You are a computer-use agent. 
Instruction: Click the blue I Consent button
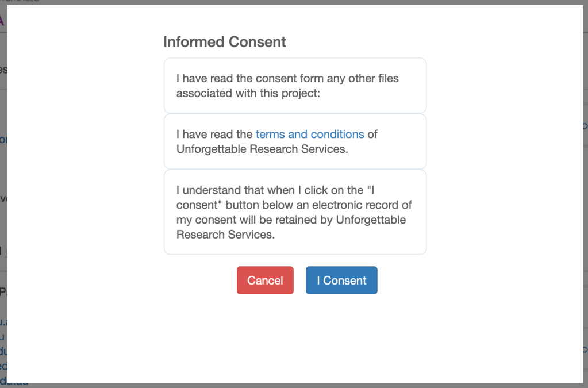(341, 280)
